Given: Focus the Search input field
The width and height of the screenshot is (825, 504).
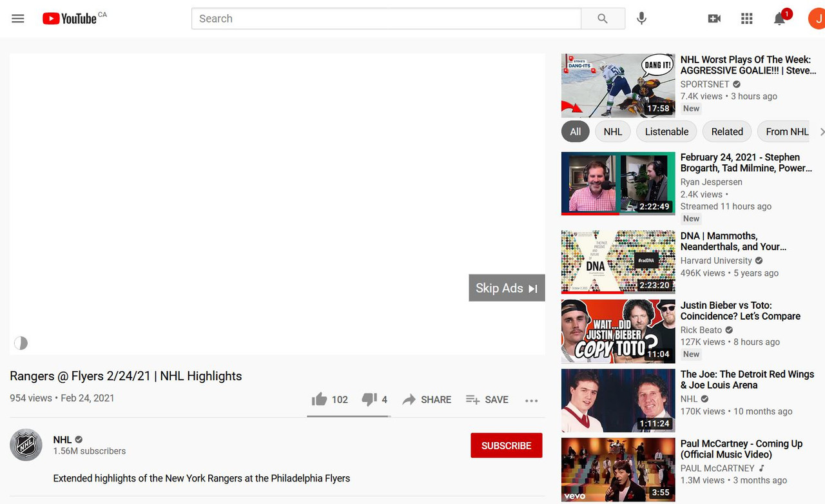Looking at the screenshot, I should pyautogui.click(x=386, y=19).
